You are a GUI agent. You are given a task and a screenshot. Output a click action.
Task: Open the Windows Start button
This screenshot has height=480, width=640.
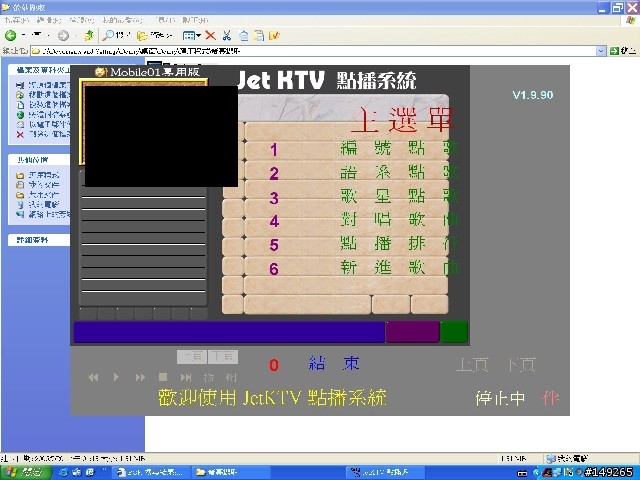tap(26, 472)
